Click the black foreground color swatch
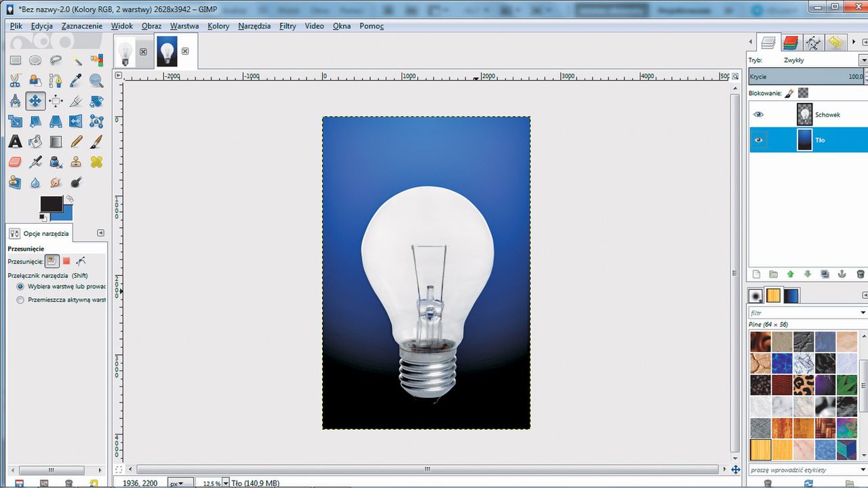Screen dimensions: 868x488 [50, 204]
